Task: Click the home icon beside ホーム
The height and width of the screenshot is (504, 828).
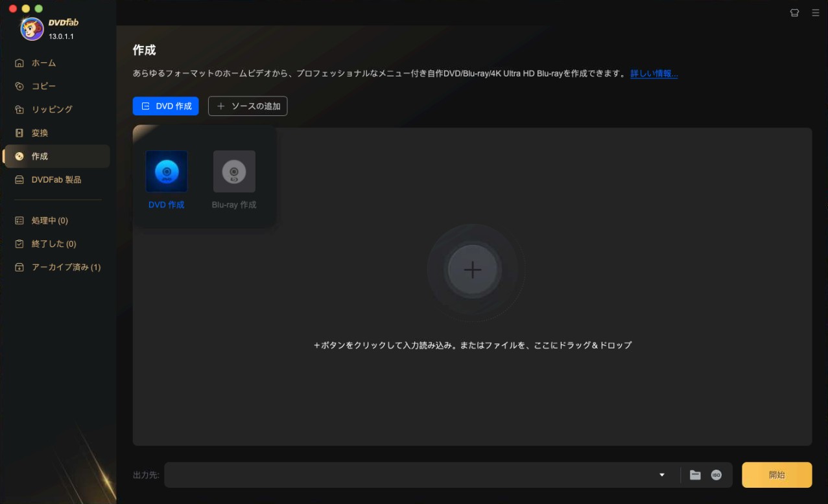Action: 19,63
